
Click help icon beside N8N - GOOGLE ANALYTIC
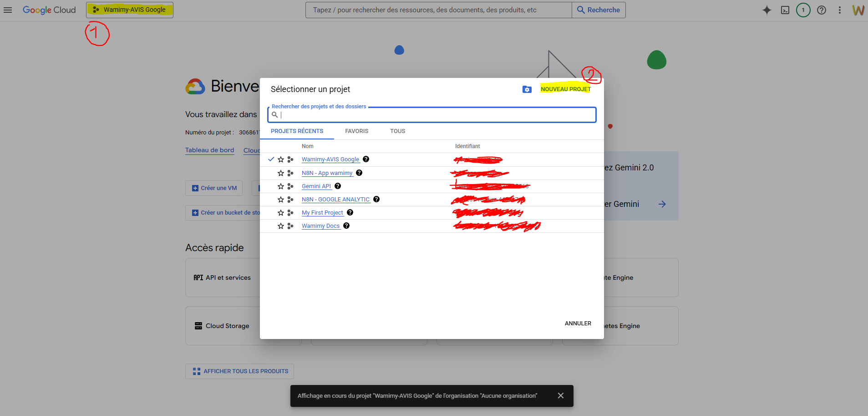(x=376, y=199)
